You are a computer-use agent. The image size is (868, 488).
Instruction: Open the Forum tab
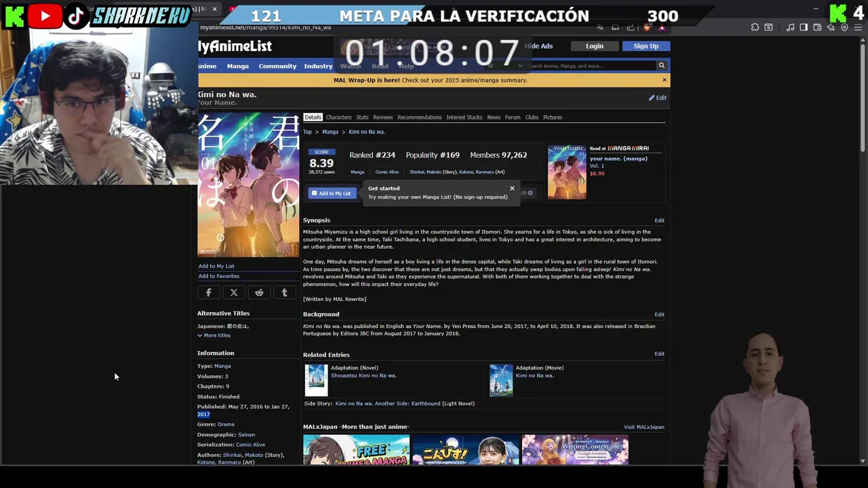pos(513,117)
